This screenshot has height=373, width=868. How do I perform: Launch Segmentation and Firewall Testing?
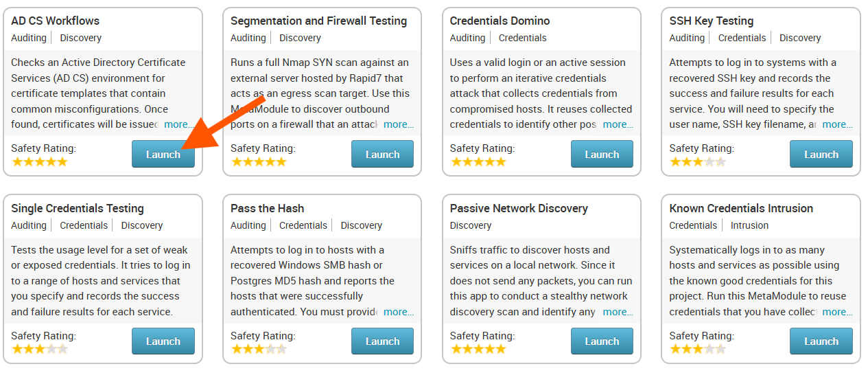(x=382, y=155)
